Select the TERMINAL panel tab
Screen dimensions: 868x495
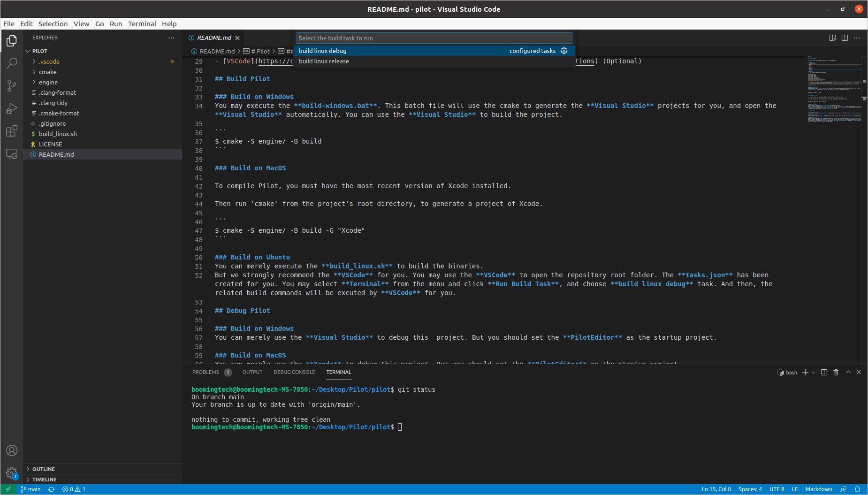coord(339,372)
